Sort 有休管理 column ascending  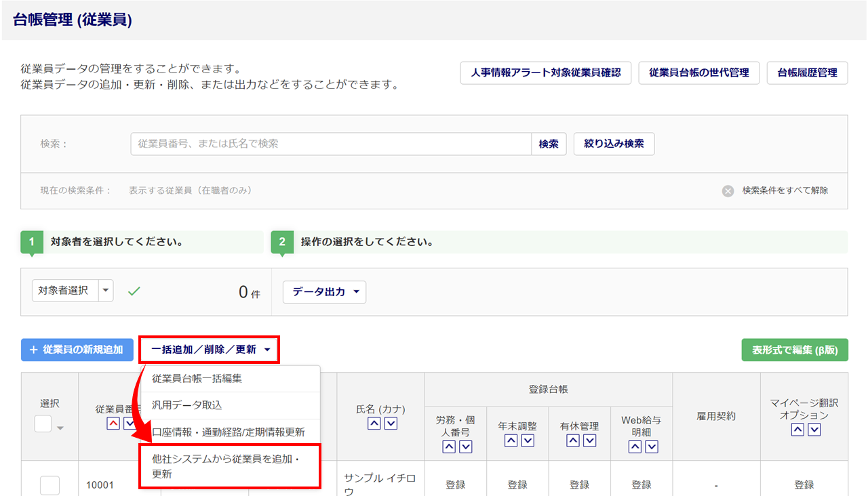[573, 440]
